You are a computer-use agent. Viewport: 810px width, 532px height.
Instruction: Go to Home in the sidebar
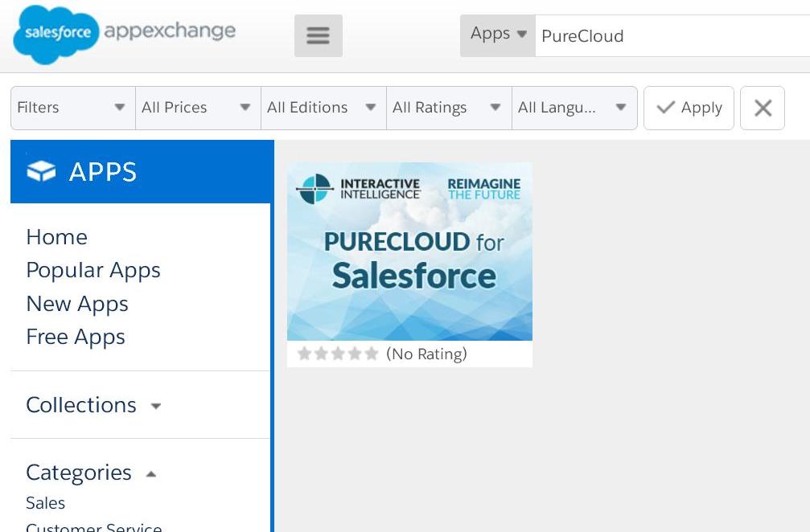pos(56,237)
